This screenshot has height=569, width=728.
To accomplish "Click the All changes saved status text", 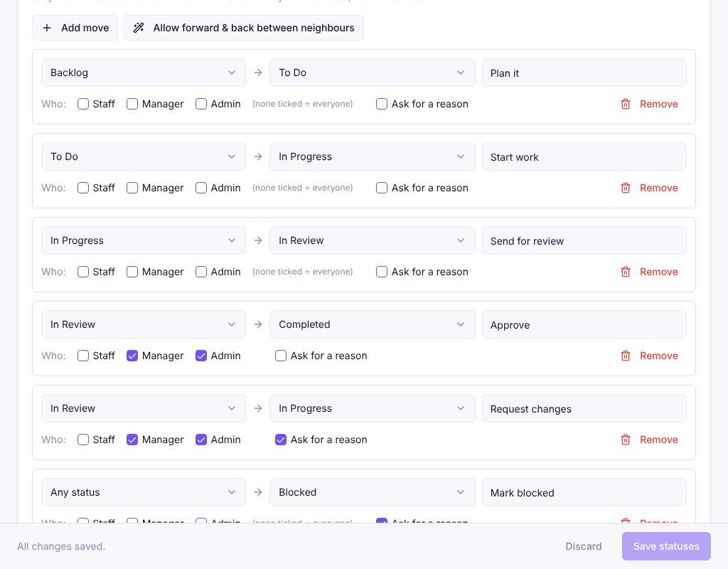I will tap(61, 547).
